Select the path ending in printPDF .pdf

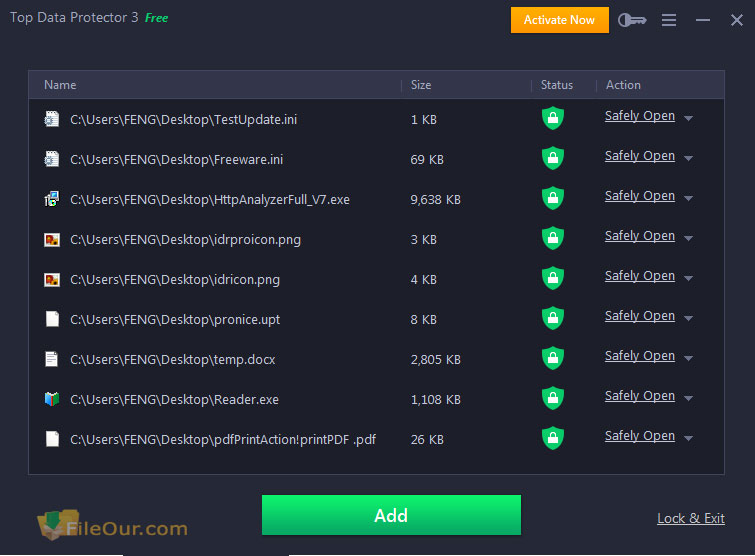[x=223, y=440]
